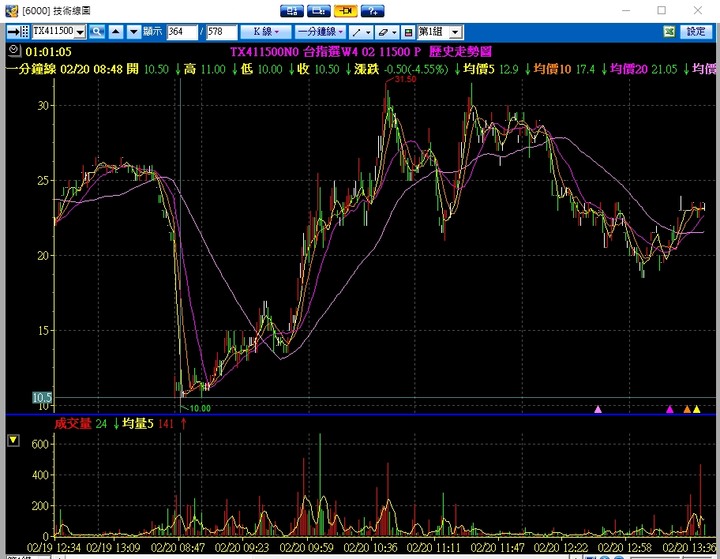This screenshot has height=559, width=720.
Task: Click the 10.5 price axis marker
Action: 42,398
